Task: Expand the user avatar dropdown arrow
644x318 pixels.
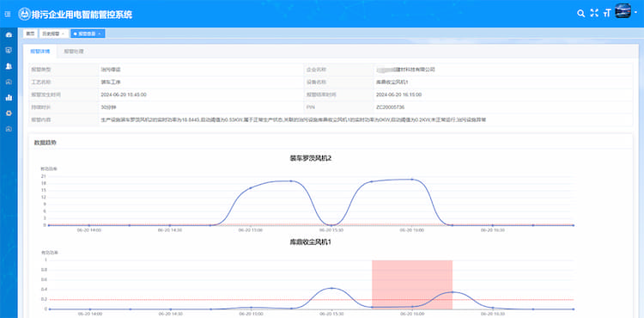Action: coord(635,12)
